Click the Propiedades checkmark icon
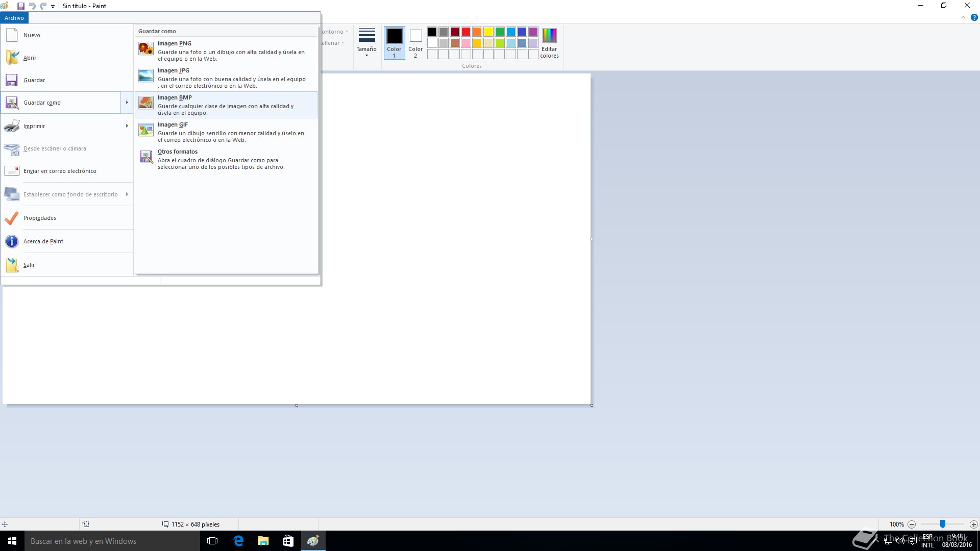 (x=12, y=218)
